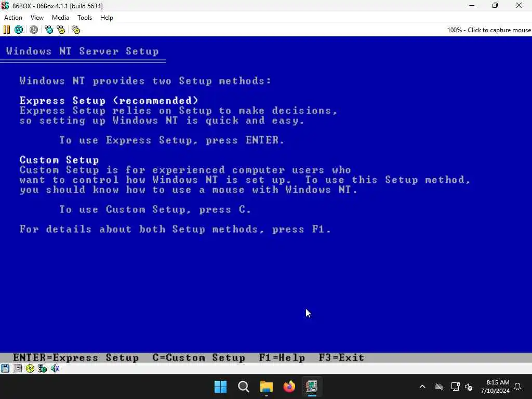532x399 pixels.
Task: Click 'ENTER=Express Setup' in the bottom bar
Action: click(76, 357)
